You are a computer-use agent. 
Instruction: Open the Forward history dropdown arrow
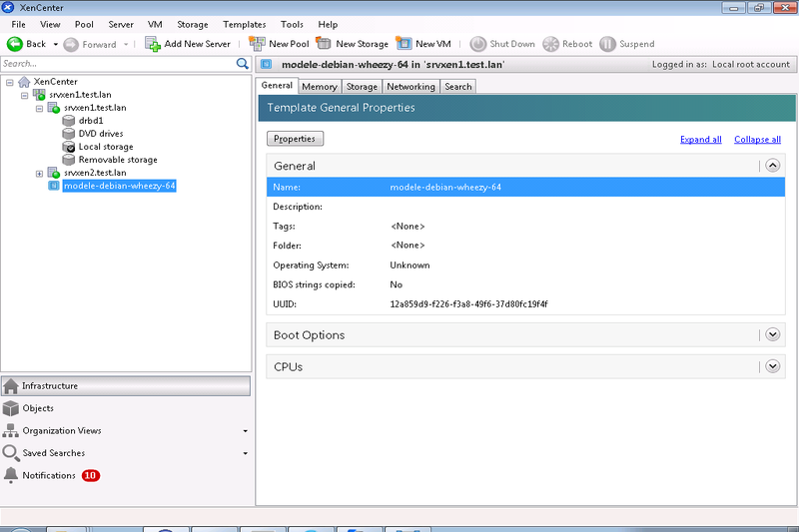[x=126, y=44]
